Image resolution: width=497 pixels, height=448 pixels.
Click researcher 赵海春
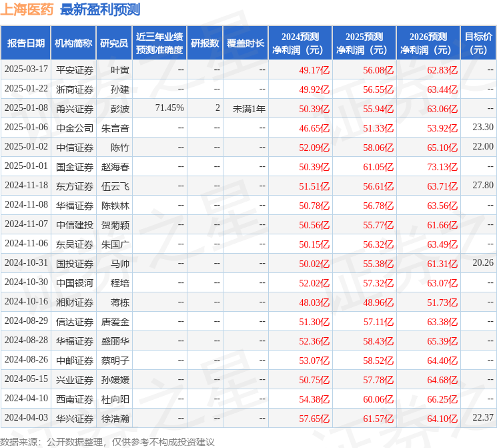coord(115,167)
